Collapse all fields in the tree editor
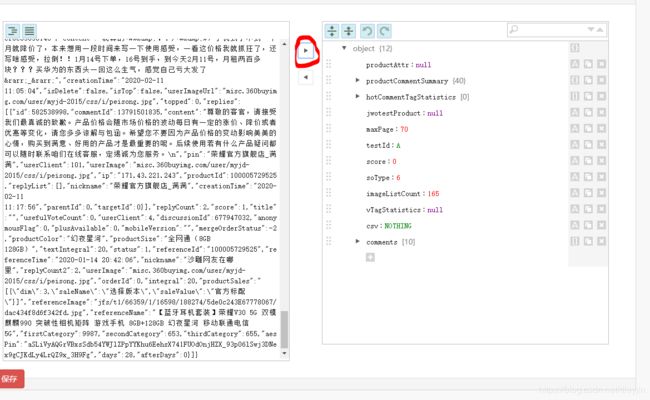The image size is (650, 400). pyautogui.click(x=349, y=31)
